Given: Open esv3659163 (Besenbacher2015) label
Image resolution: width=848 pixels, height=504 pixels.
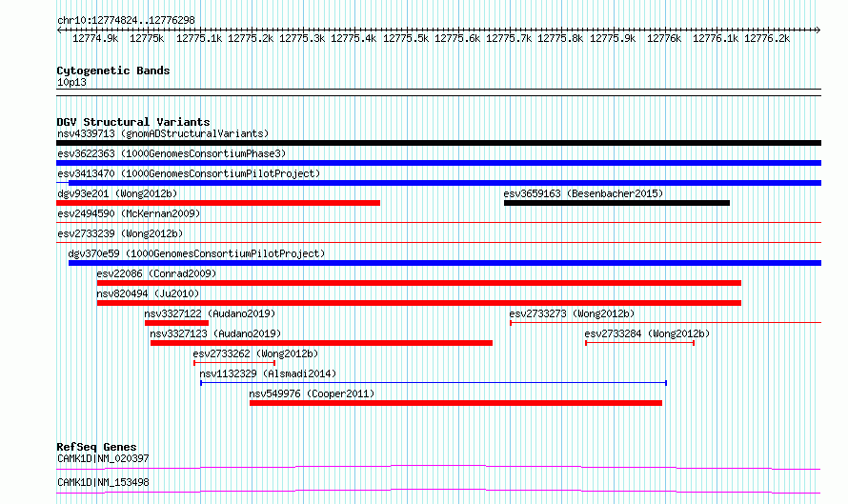Looking at the screenshot, I should pyautogui.click(x=583, y=193).
